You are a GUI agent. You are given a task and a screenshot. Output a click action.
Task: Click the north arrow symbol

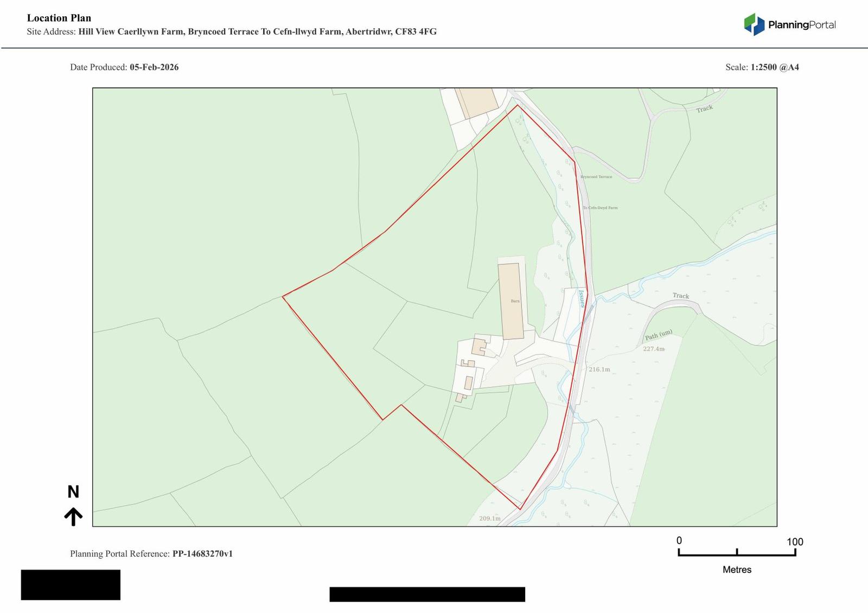(x=73, y=516)
